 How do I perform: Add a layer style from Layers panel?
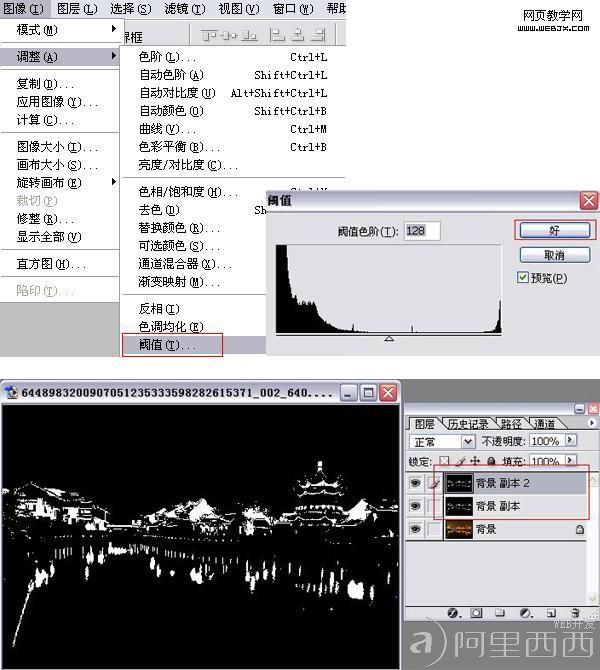pyautogui.click(x=453, y=613)
